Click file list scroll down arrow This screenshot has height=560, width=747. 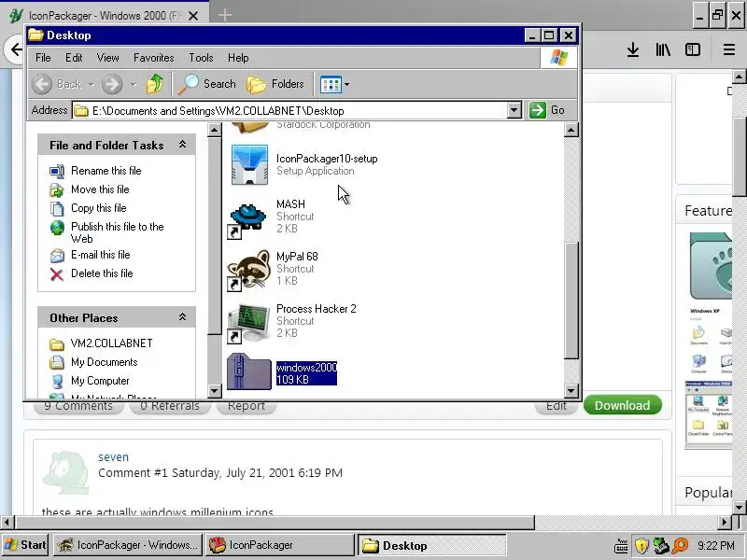click(x=571, y=391)
